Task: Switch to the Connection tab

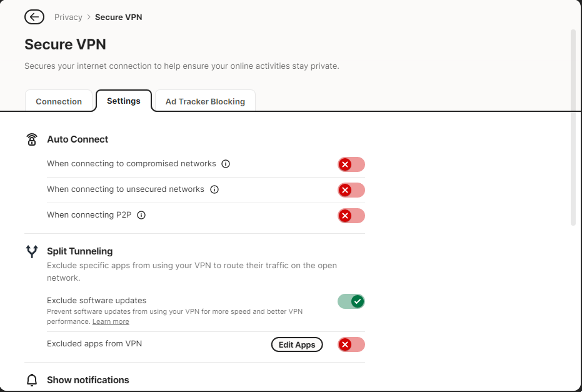Action: coord(59,101)
